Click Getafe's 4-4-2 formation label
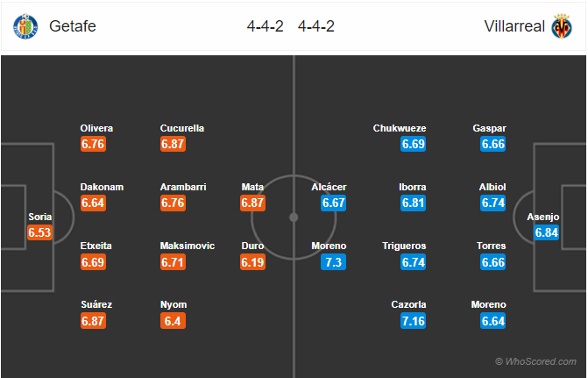The height and width of the screenshot is (378, 588). click(265, 26)
